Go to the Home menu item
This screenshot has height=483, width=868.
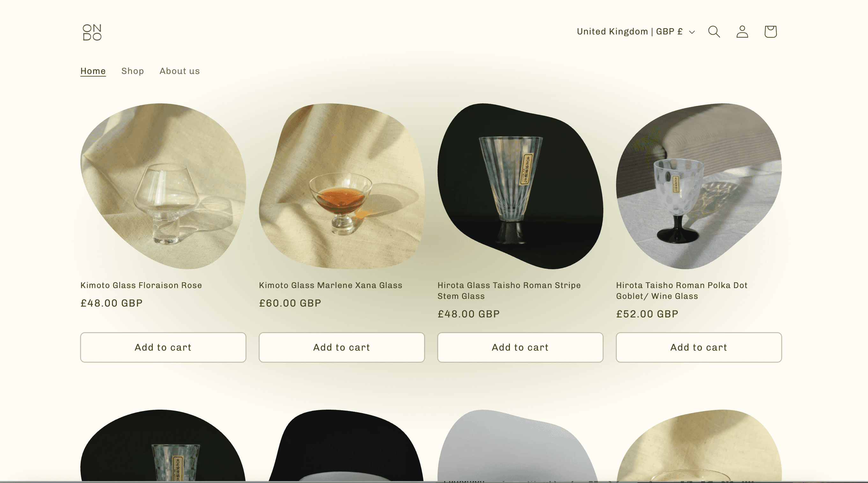click(x=93, y=71)
